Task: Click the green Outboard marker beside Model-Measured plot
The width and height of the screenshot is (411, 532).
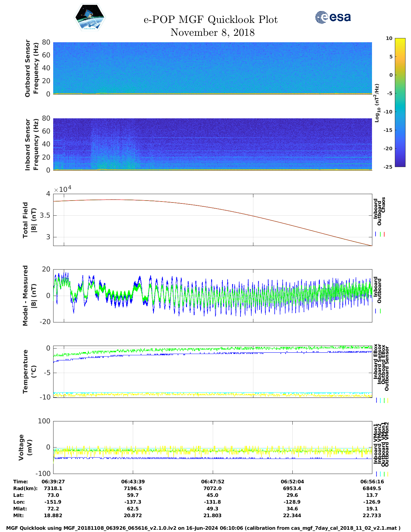Action: [380, 311]
